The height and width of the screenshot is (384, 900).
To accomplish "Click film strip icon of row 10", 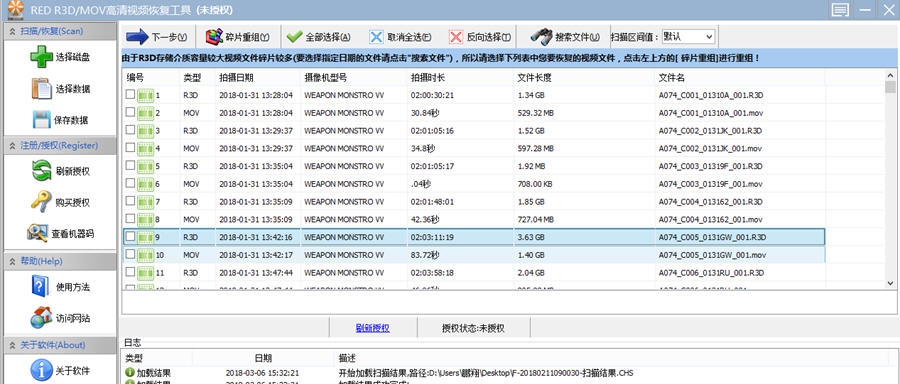I will point(146,255).
